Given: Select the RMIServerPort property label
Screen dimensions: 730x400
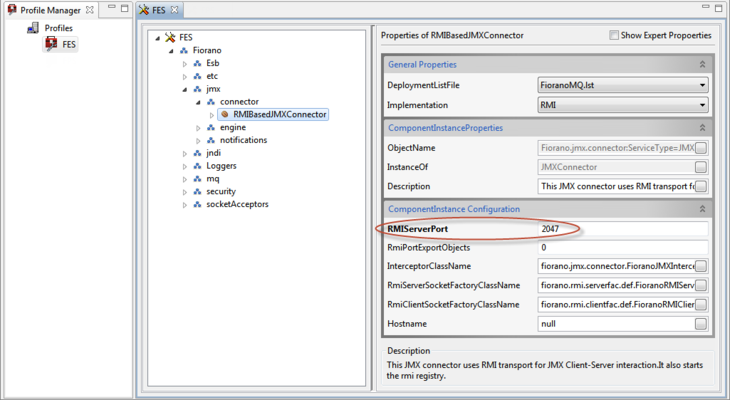Looking at the screenshot, I should point(418,229).
